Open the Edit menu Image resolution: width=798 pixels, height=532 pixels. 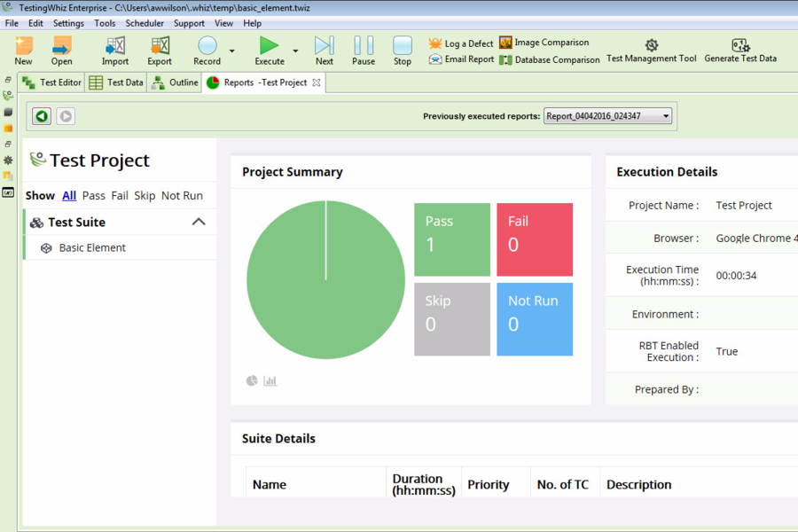[x=35, y=23]
